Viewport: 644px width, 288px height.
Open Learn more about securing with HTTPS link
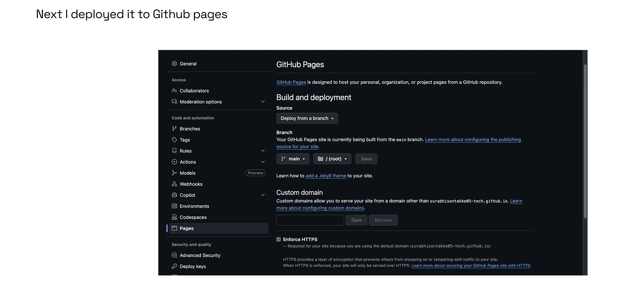coord(471,265)
